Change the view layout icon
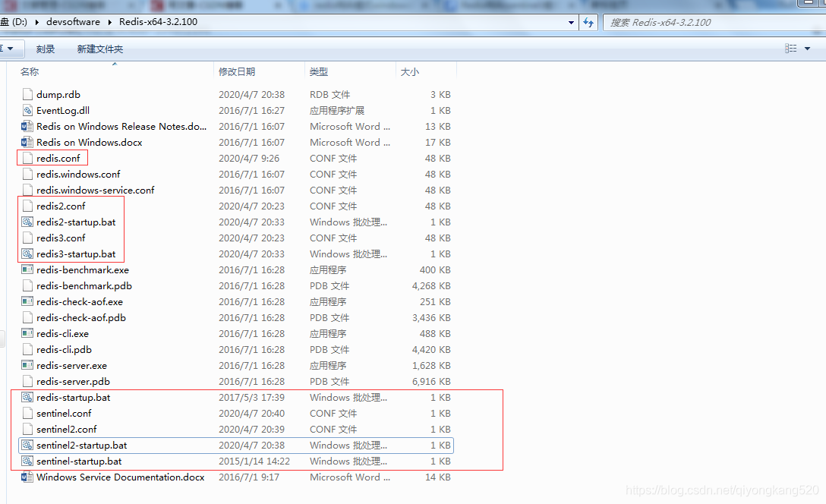This screenshot has height=504, width=826. (791, 49)
